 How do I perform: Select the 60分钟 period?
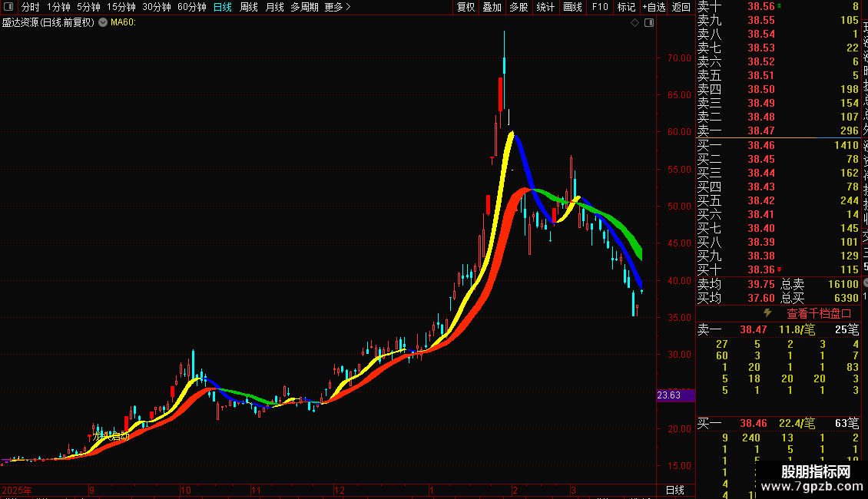[191, 7]
